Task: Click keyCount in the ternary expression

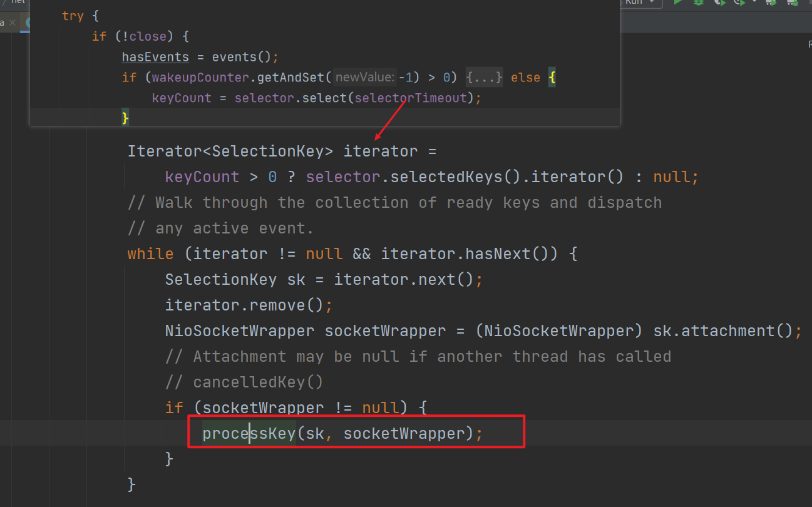Action: (202, 177)
